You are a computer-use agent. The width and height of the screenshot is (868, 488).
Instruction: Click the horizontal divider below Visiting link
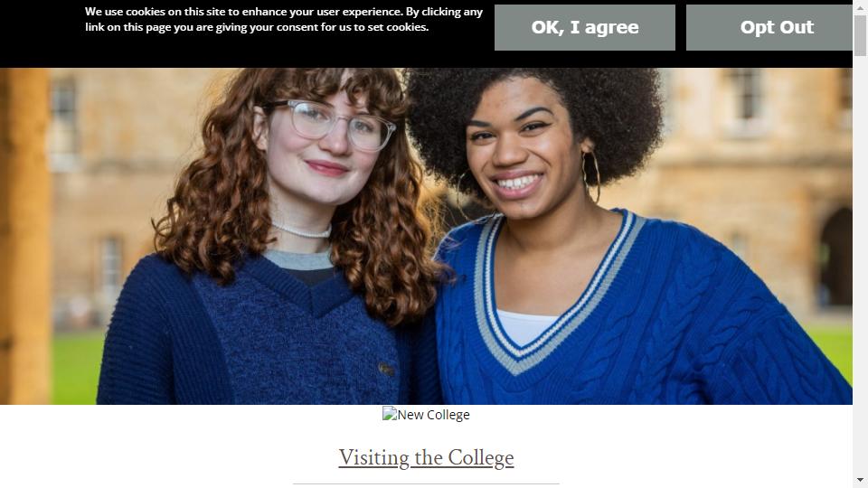pyautogui.click(x=426, y=484)
